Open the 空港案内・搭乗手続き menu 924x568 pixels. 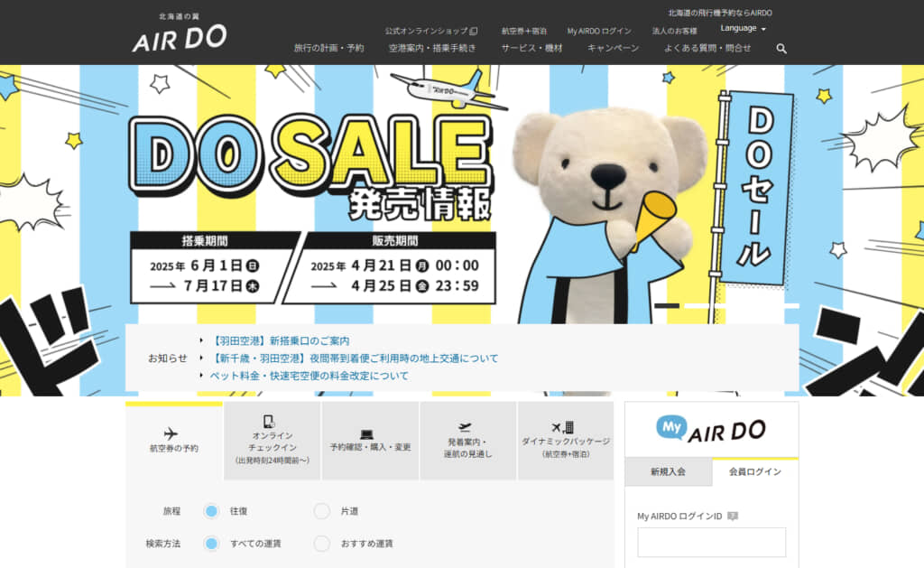432,49
